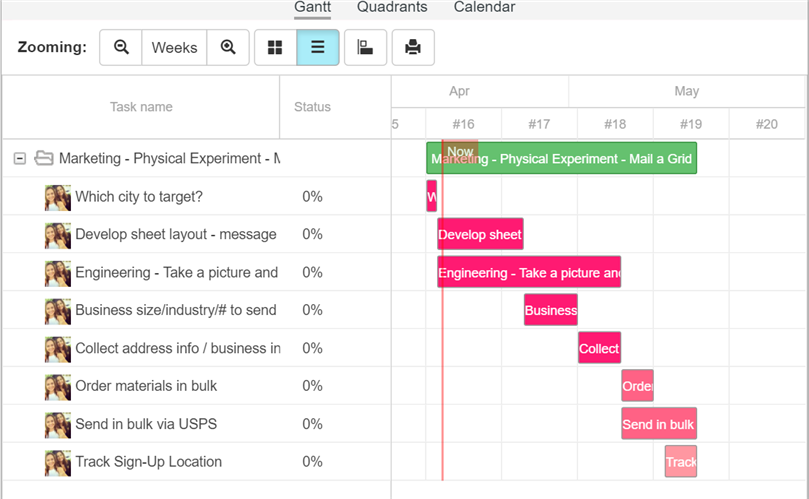Click the Marketing project folder icon
Viewport: 809px width, 499px height.
click(x=44, y=158)
